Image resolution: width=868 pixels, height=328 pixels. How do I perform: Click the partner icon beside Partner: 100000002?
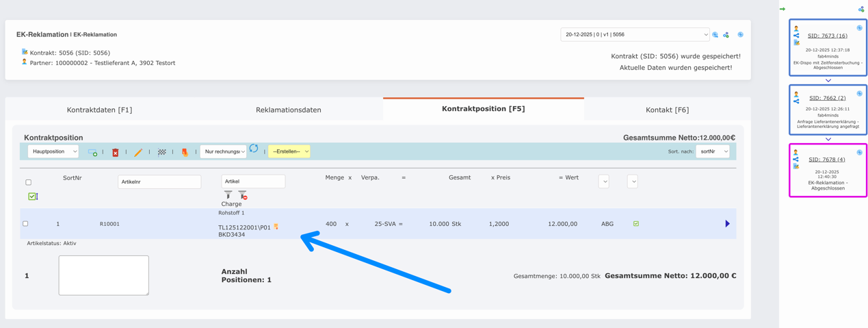coord(25,62)
